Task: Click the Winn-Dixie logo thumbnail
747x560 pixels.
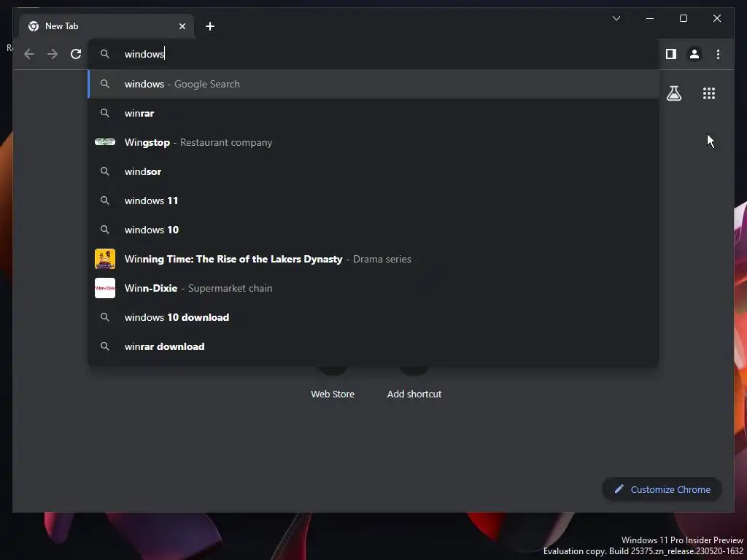Action: 105,288
